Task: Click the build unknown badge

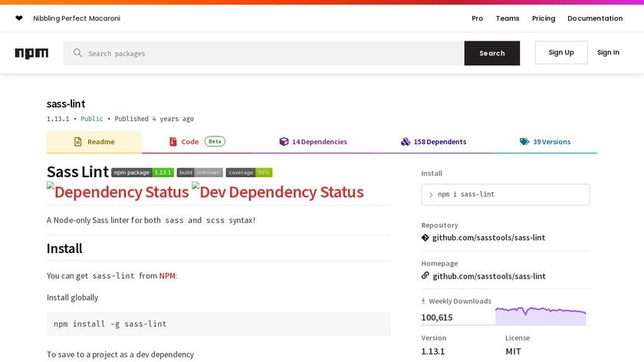Action: [199, 173]
